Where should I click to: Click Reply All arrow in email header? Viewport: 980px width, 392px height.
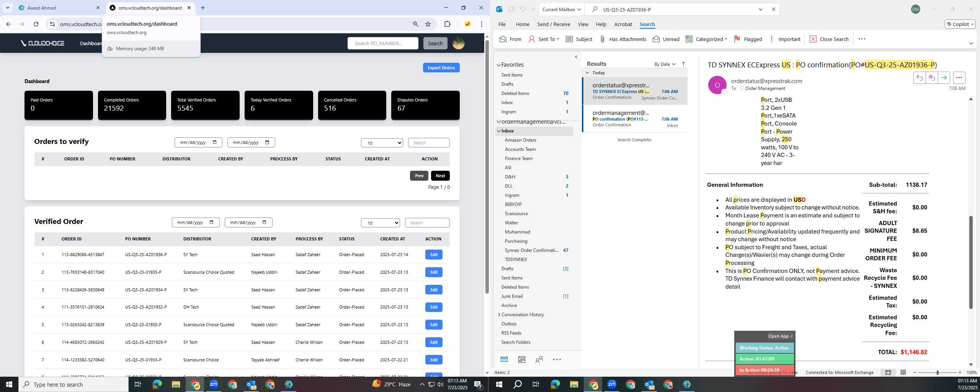point(932,78)
